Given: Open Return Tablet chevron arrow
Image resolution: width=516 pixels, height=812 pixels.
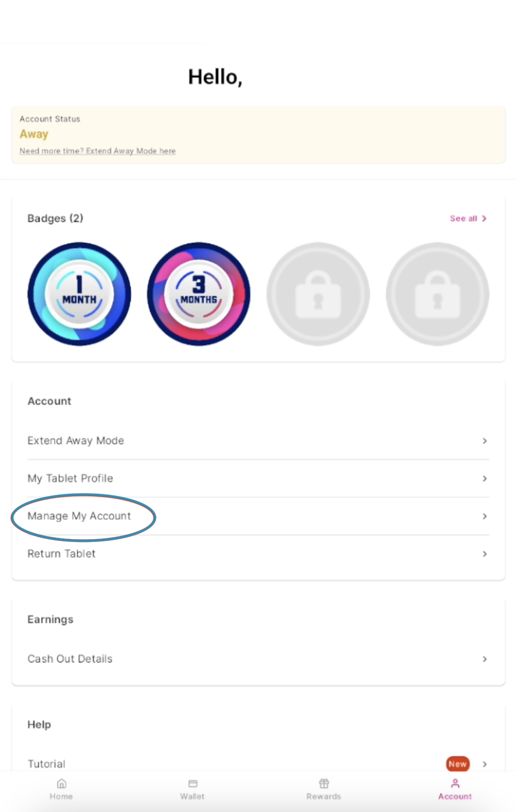Looking at the screenshot, I should 485,554.
